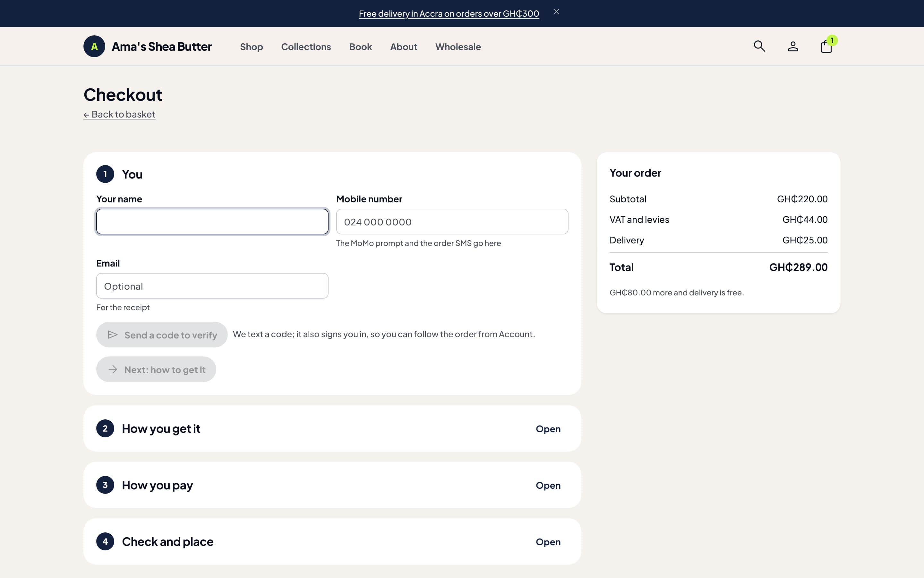Go back to basket

(119, 114)
